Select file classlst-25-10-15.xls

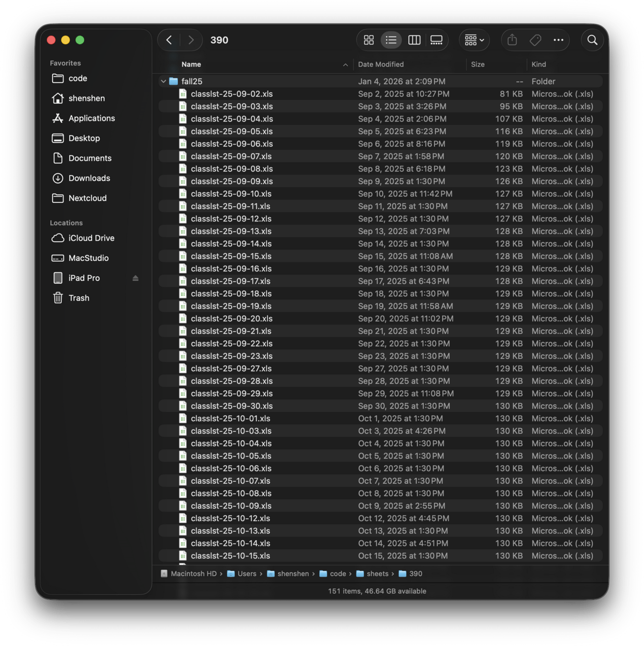(x=380, y=556)
